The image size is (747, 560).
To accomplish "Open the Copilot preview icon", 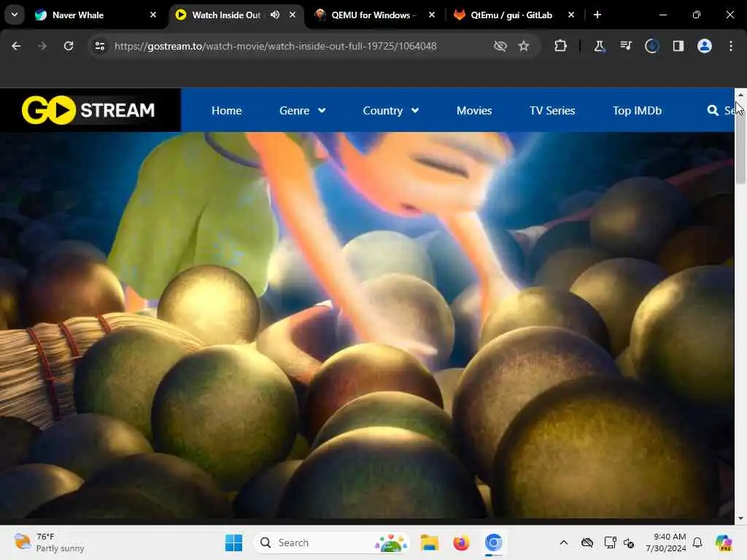I will coord(724,542).
